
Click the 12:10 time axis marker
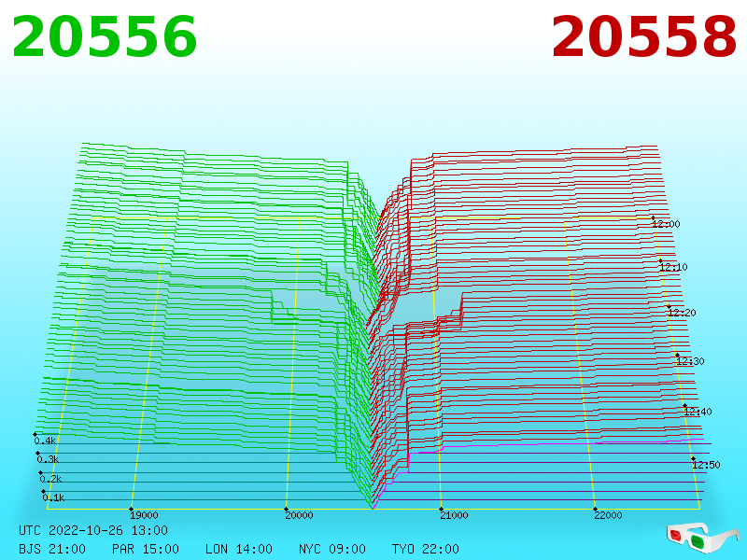pos(673,267)
